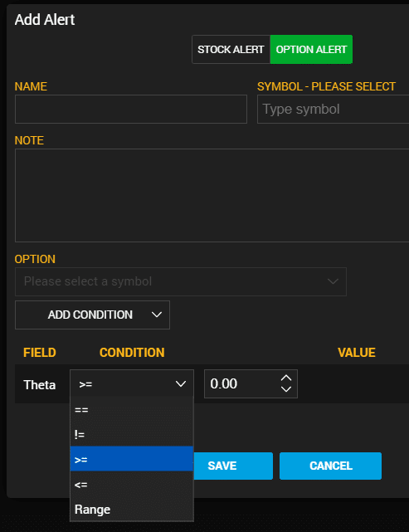
Task: Pick the <= operator option
Action: 132,484
